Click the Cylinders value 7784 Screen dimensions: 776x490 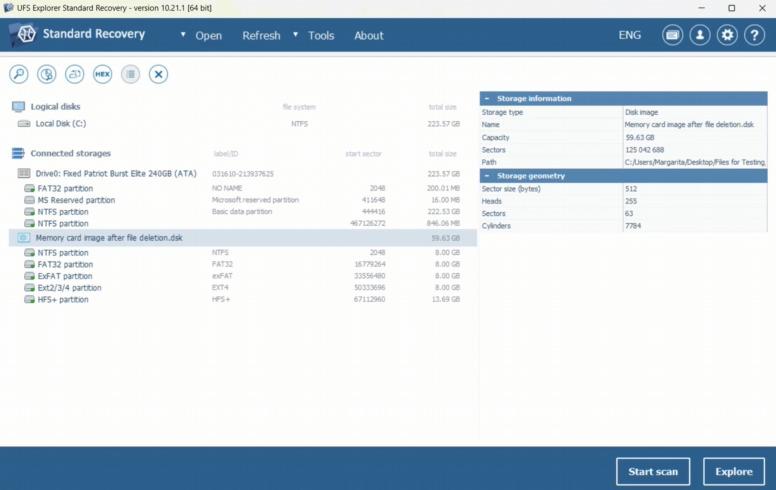point(633,226)
